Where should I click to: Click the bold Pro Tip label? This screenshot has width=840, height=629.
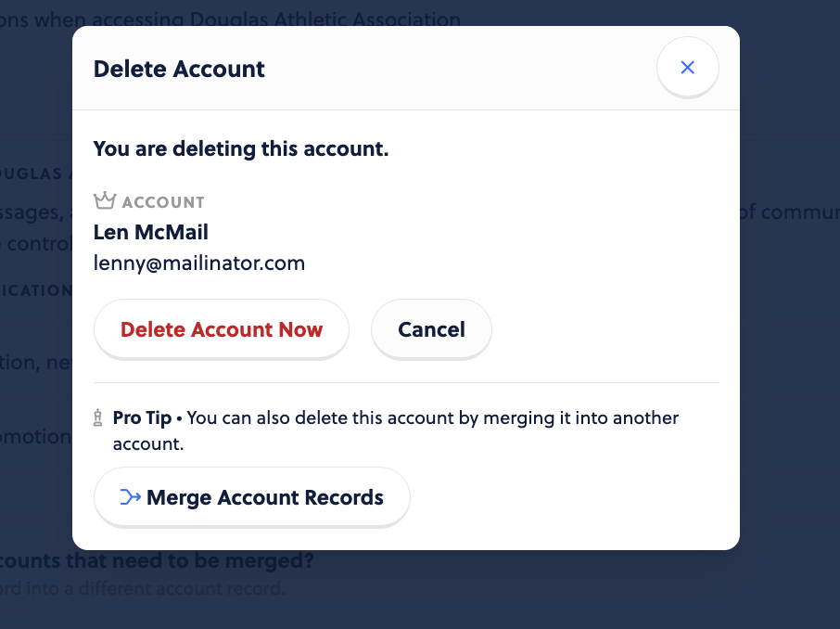coord(142,417)
